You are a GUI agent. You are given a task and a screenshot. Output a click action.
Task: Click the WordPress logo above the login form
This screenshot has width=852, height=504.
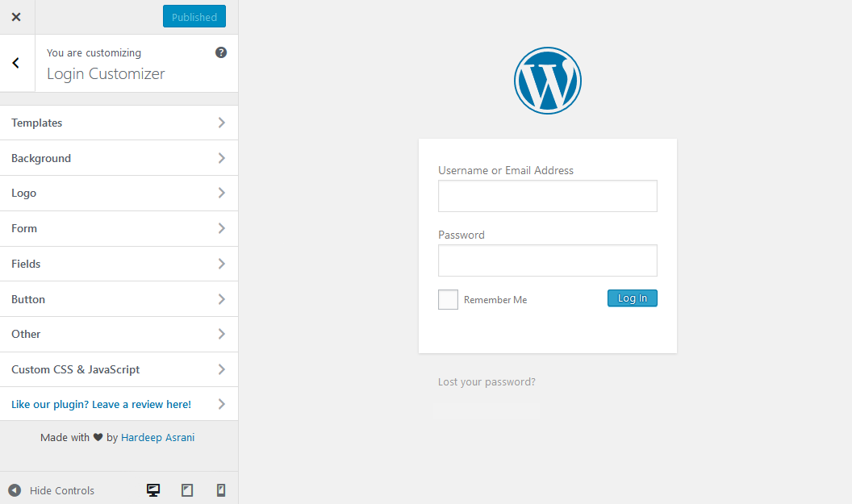tap(547, 81)
